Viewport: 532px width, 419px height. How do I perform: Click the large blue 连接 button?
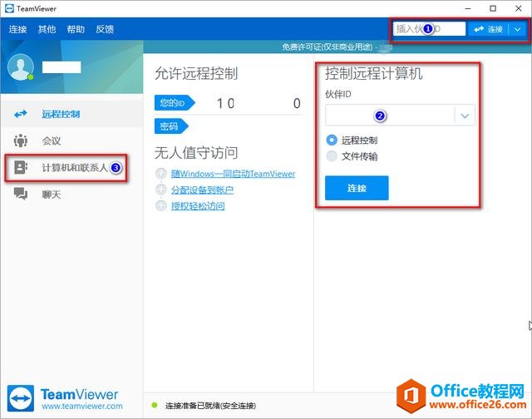tap(357, 188)
